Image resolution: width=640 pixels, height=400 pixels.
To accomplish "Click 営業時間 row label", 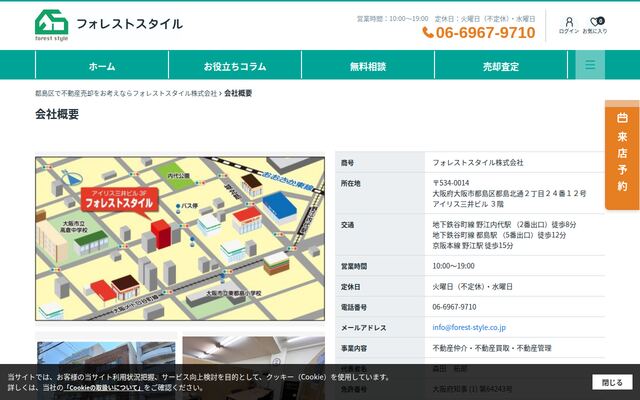I will coord(354,267).
